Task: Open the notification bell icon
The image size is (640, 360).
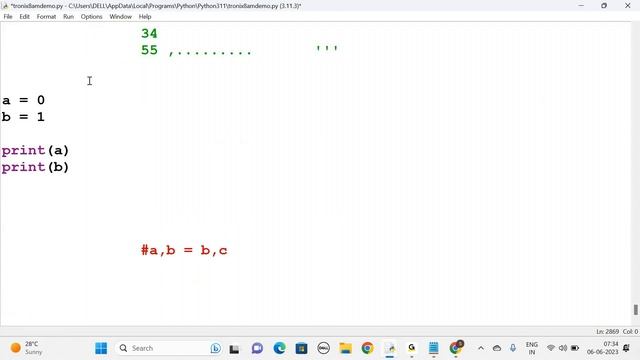Action: point(626,348)
